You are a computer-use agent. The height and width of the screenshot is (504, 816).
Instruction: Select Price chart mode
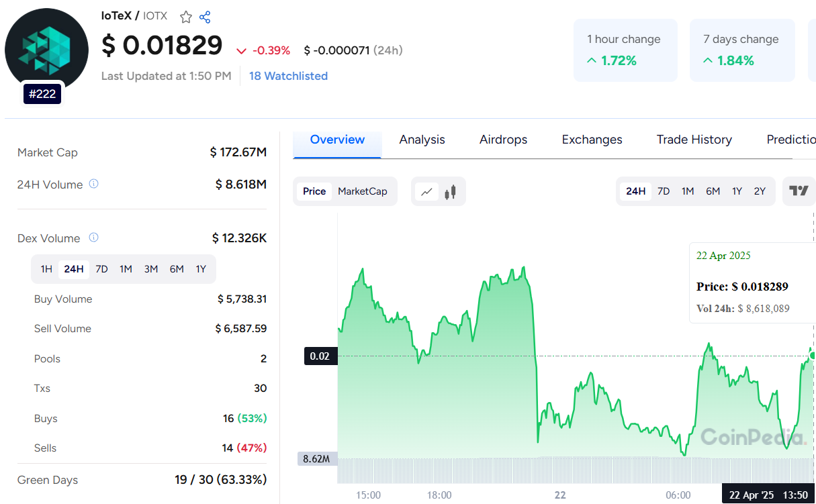[314, 191]
